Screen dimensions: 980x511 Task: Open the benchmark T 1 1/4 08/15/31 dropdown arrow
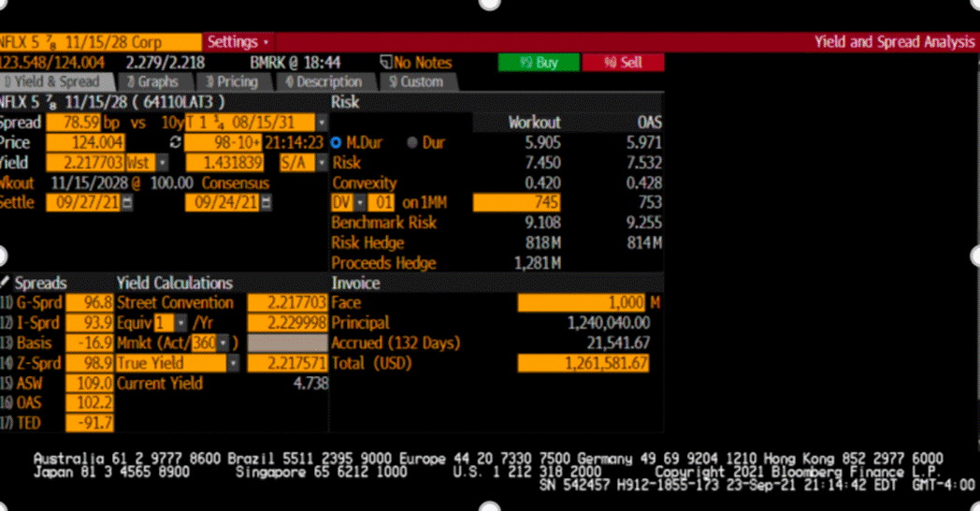(x=322, y=123)
